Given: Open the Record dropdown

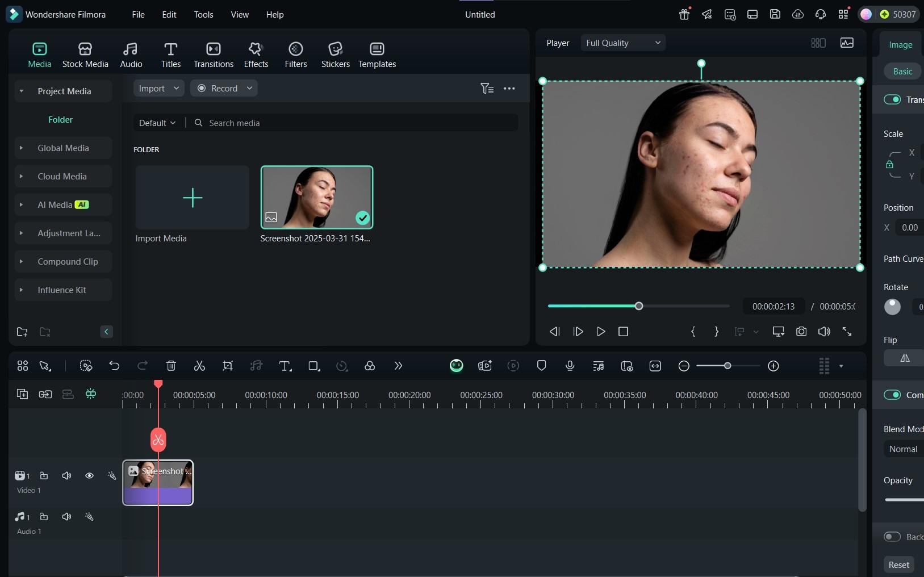Looking at the screenshot, I should point(224,89).
